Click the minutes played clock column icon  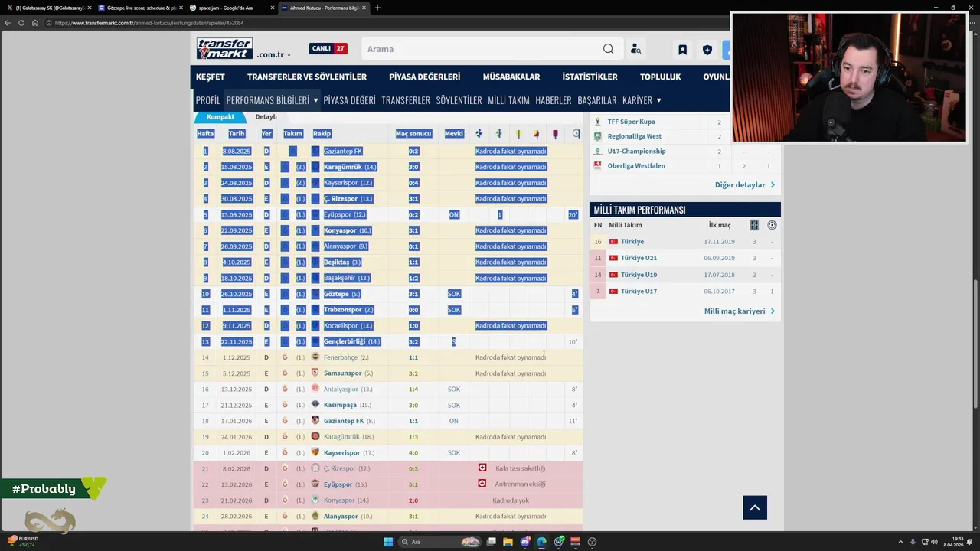tap(576, 133)
